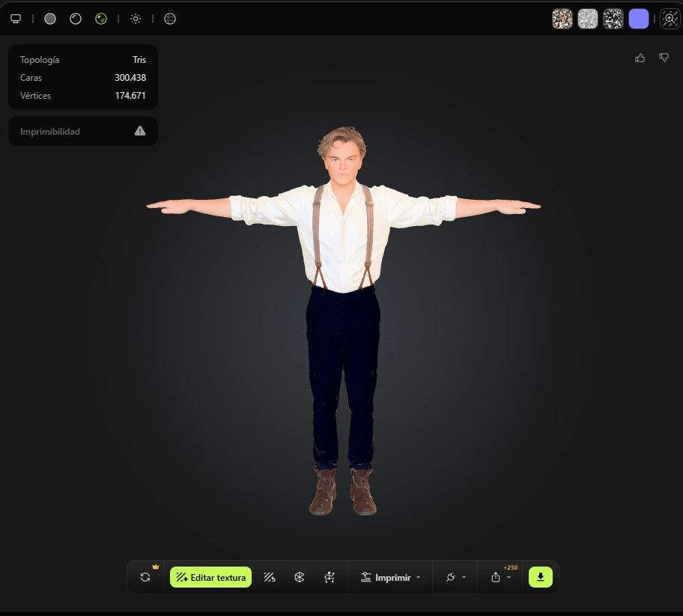Viewport: 683px width, 616px height.
Task: Switch to the outlined sphere render mode
Action: [76, 19]
